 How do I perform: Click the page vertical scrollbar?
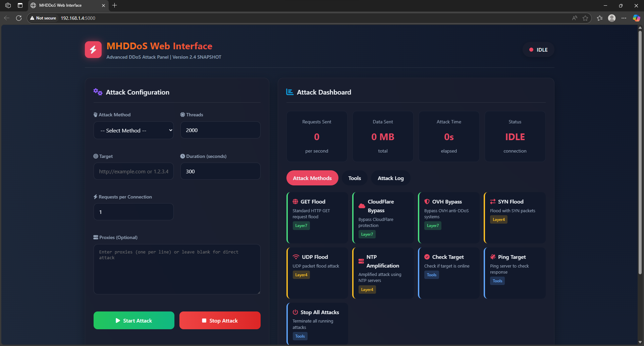(x=640, y=153)
